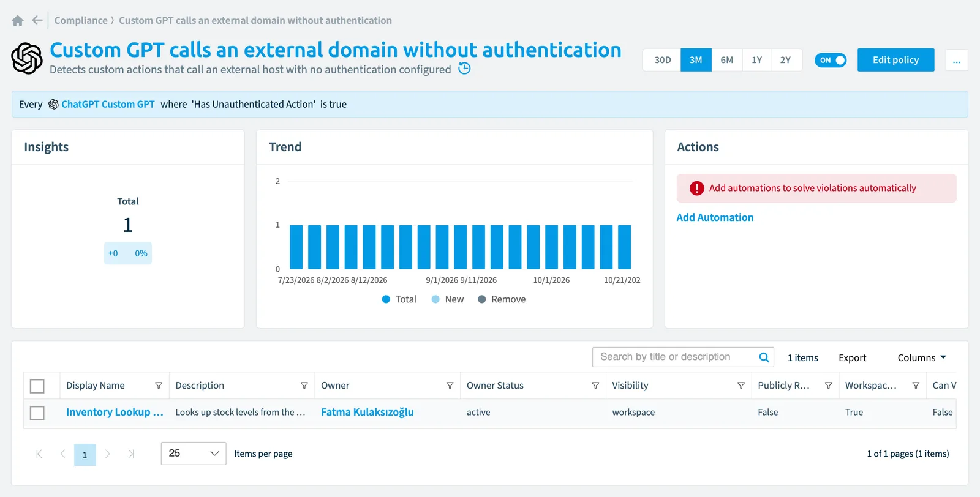Open the Publicly R... column filter icon
Screen dimensions: 980x497
pyautogui.click(x=828, y=386)
